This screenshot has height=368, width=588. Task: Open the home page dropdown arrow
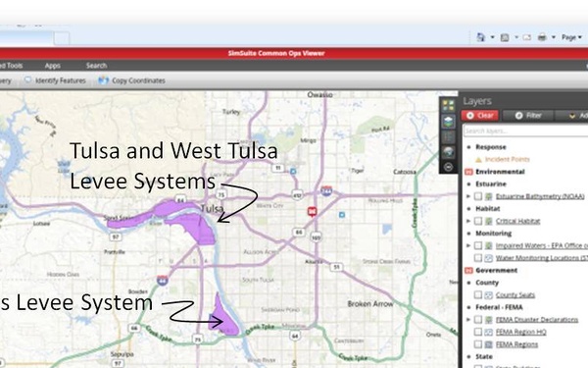pyautogui.click(x=492, y=37)
